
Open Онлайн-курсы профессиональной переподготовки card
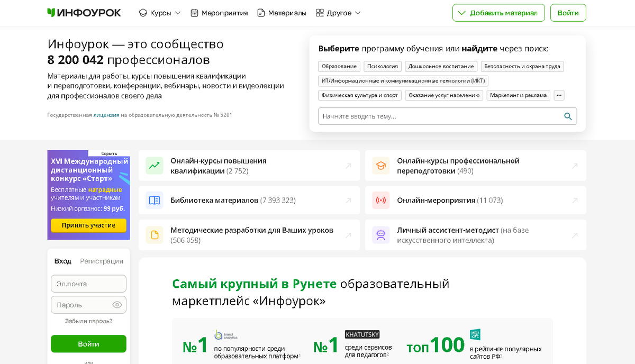pos(476,166)
